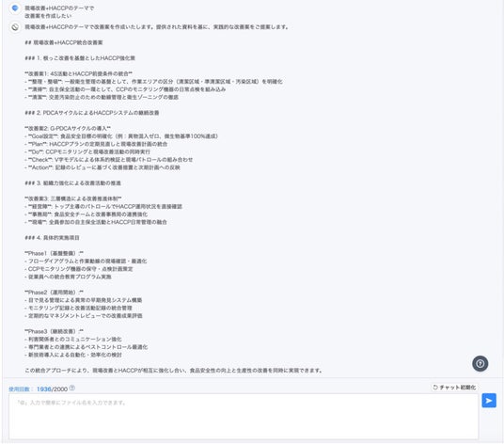This screenshot has height=444, width=504.
Task: Click the assistant avatar icon on the reply
Action: [15, 27]
